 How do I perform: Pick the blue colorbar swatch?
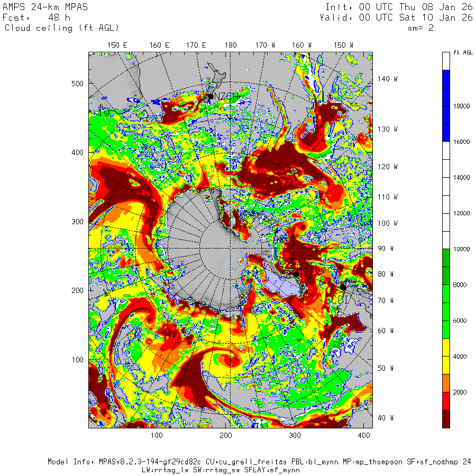pyautogui.click(x=446, y=106)
